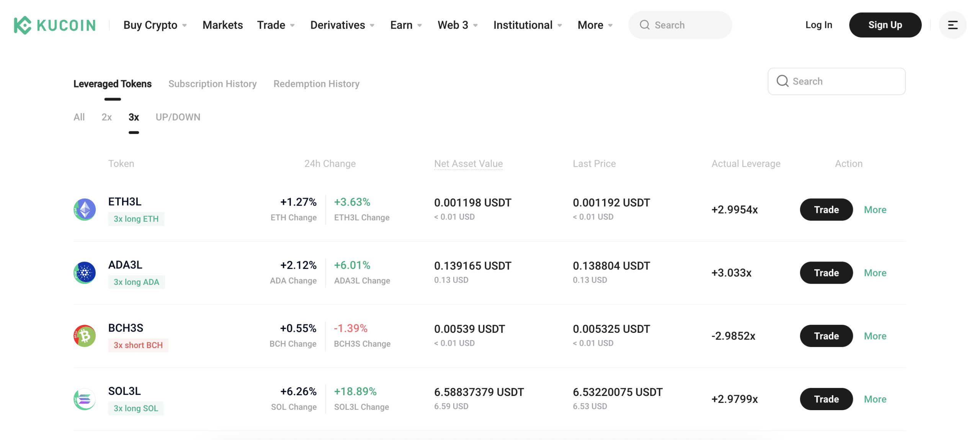Viewport: 980px width, 440px height.
Task: Click the SOL3L token name
Action: tap(124, 391)
